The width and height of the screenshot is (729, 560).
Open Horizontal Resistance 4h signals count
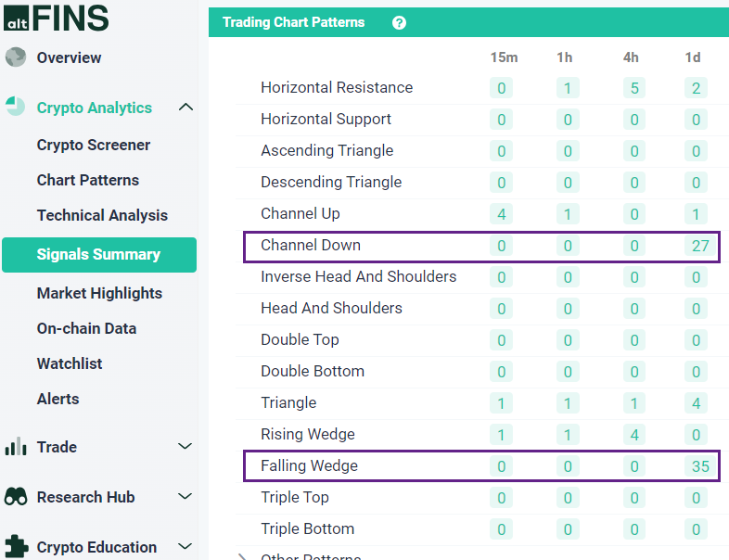click(x=633, y=88)
